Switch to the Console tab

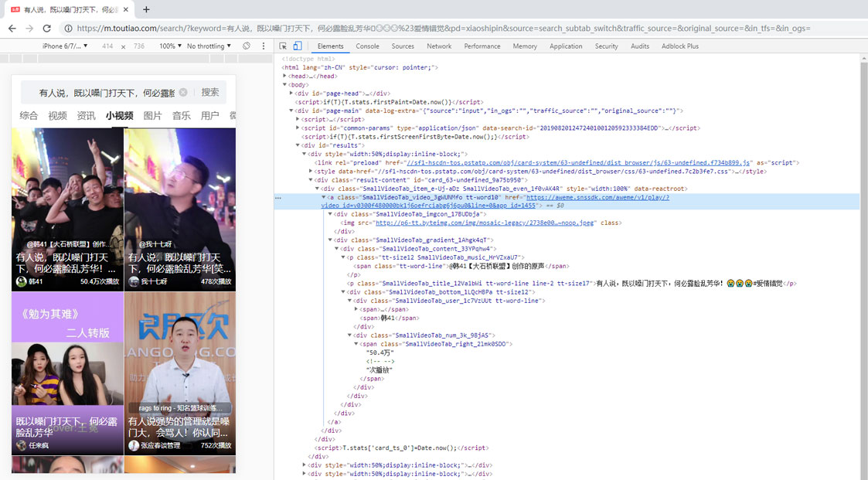tap(367, 46)
